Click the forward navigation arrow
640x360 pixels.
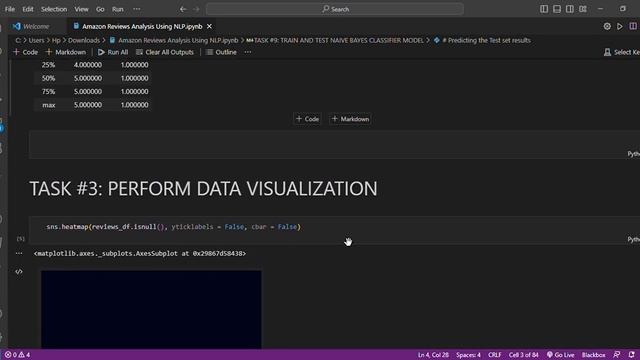pos(196,9)
